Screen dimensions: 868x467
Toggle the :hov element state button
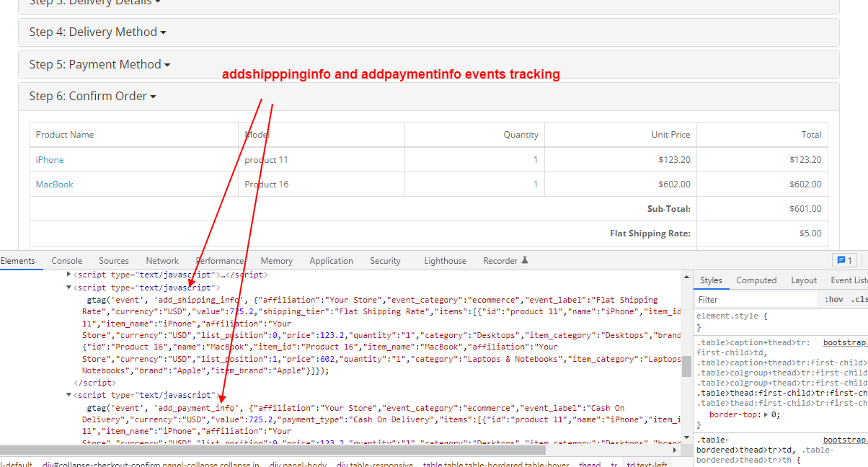[833, 299]
